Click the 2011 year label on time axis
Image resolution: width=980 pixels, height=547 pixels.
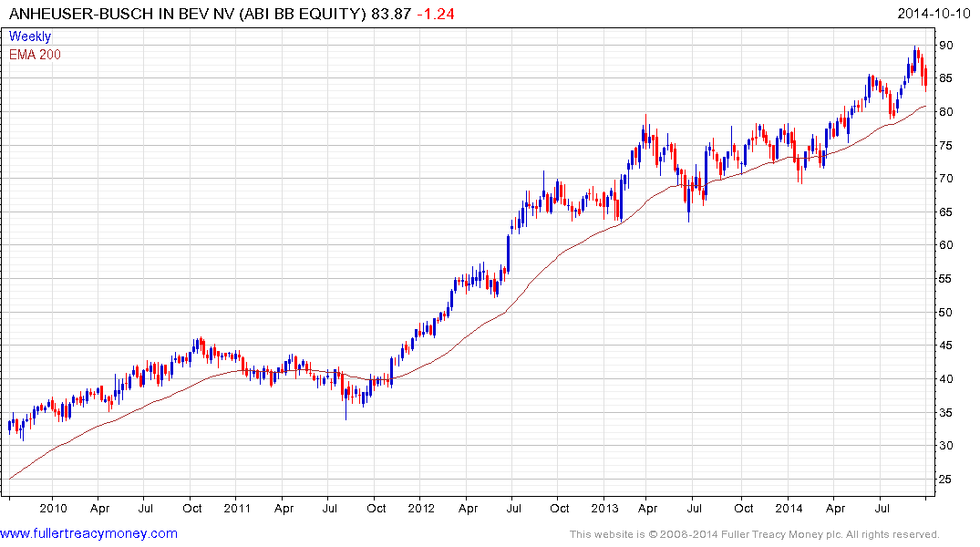(x=237, y=508)
